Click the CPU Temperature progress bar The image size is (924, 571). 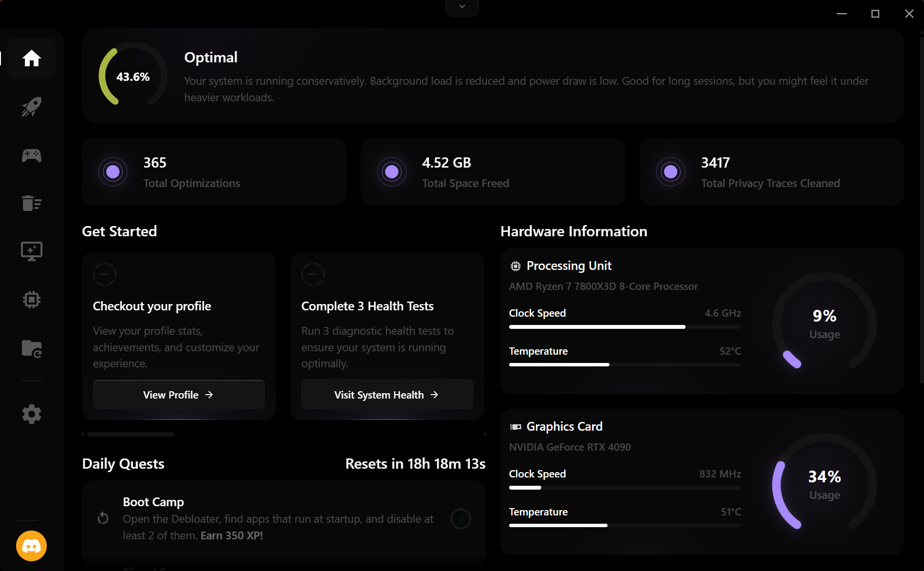(x=625, y=364)
